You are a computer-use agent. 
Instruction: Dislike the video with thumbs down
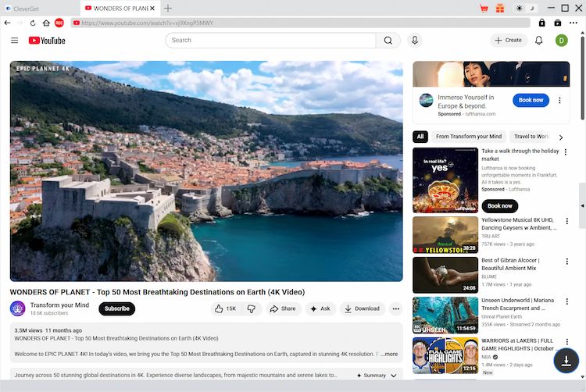251,308
